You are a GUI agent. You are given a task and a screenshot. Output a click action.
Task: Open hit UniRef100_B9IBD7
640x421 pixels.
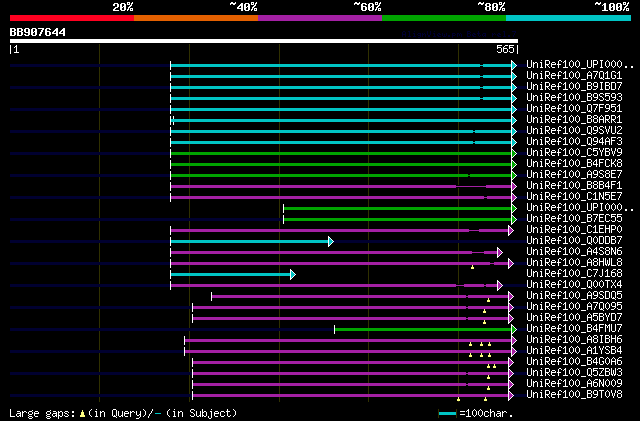coord(574,87)
